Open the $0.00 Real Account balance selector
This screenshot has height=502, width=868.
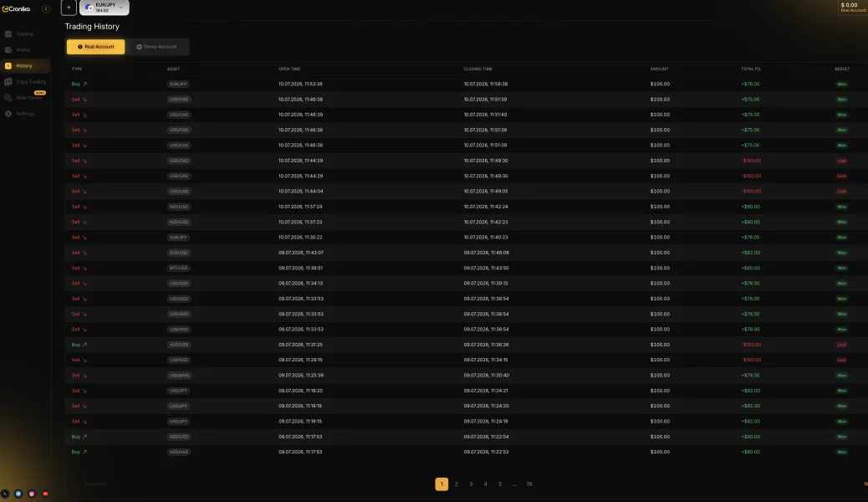[852, 8]
